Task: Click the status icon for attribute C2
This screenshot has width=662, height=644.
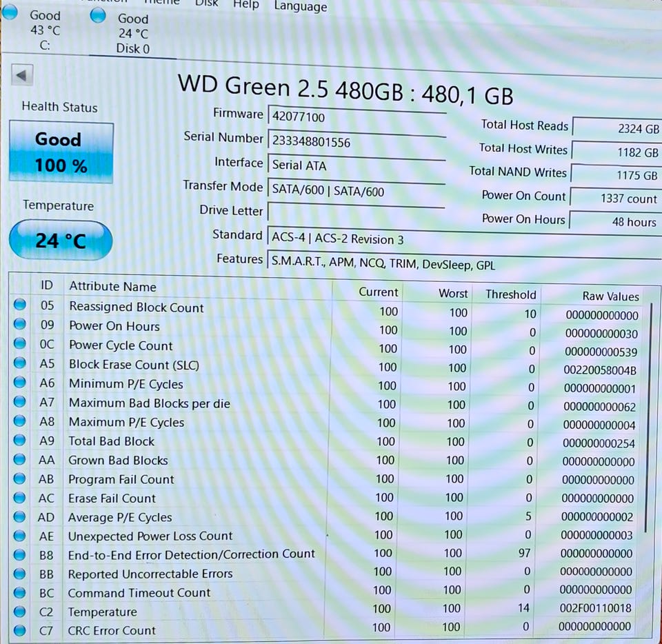Action: click(20, 612)
